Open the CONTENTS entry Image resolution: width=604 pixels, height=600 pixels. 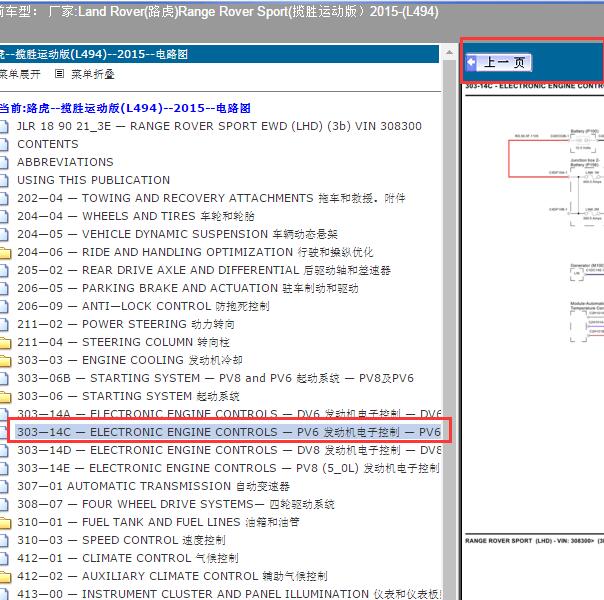click(48, 144)
